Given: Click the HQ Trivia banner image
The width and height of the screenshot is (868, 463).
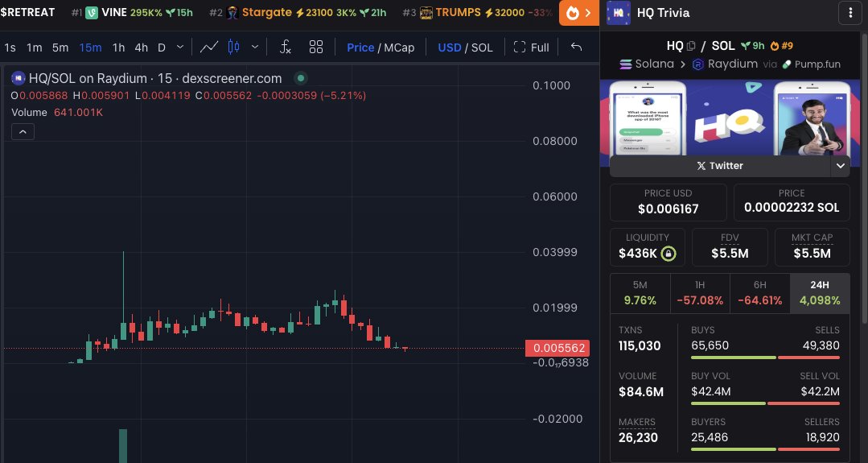Looking at the screenshot, I should (x=730, y=118).
